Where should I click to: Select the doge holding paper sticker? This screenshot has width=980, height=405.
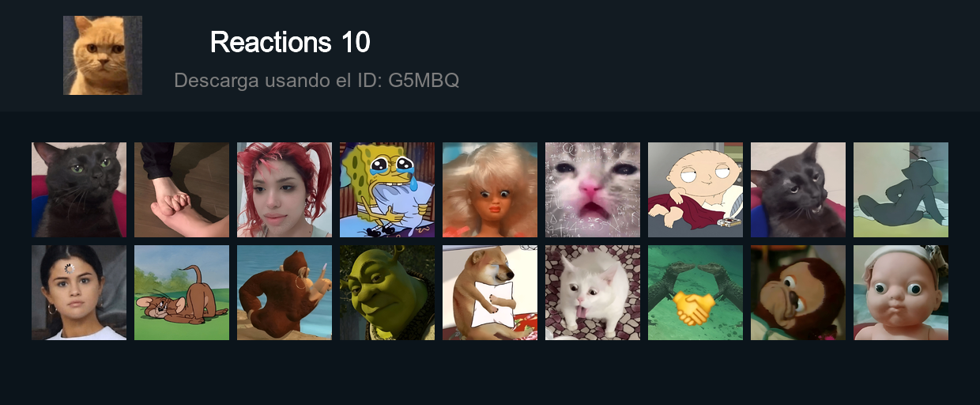(490, 293)
